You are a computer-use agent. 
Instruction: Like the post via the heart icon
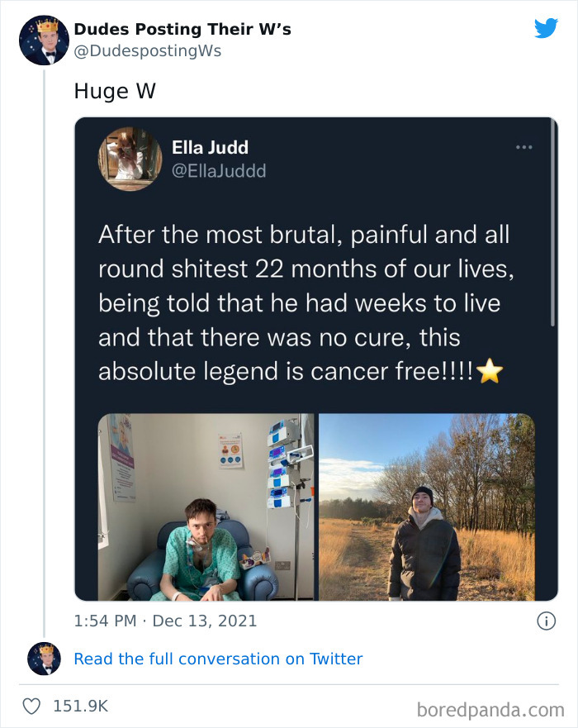point(34,706)
